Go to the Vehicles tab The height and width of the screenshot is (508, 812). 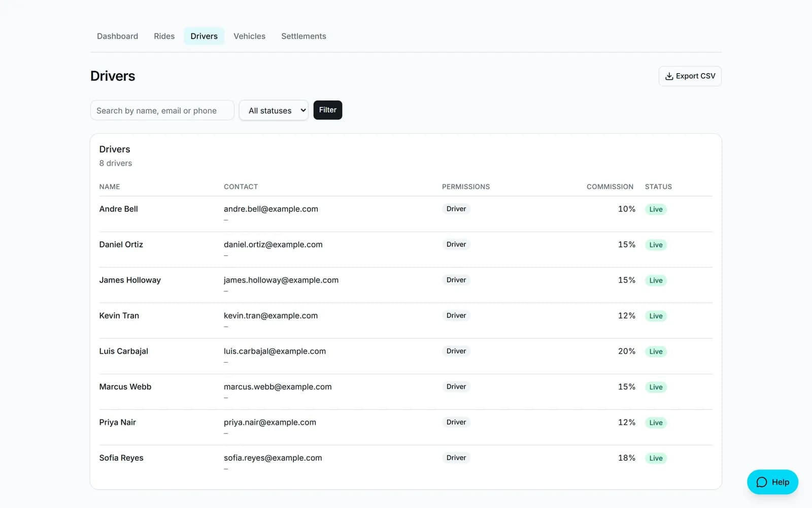tap(249, 36)
